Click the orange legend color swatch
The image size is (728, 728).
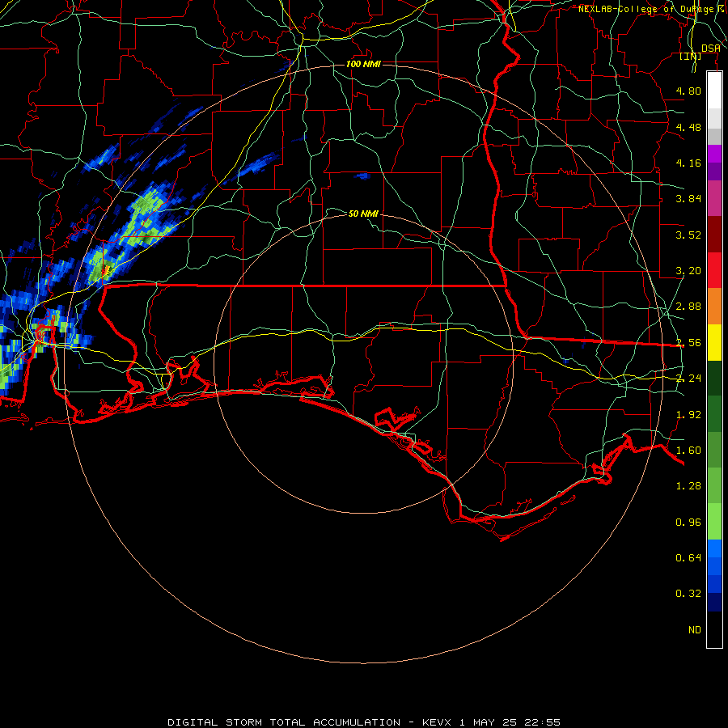coord(714,307)
